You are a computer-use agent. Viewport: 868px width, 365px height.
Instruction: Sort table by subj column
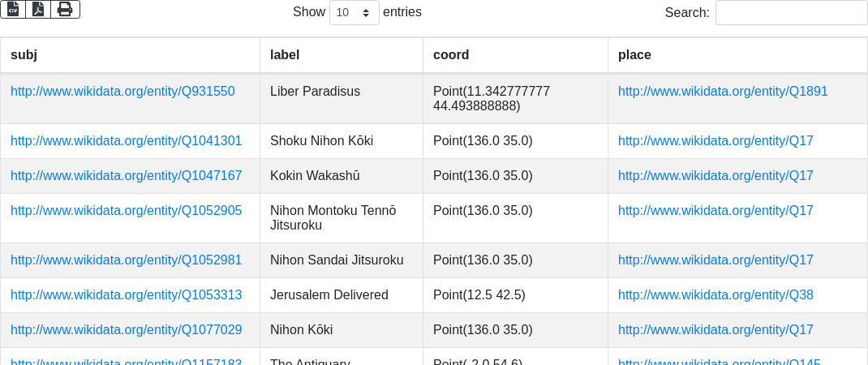(130, 55)
